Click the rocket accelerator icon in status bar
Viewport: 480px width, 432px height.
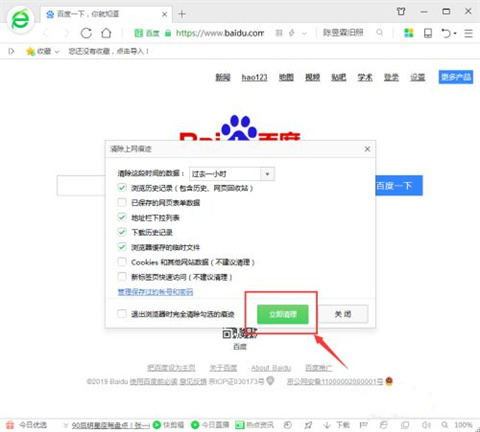click(x=308, y=425)
